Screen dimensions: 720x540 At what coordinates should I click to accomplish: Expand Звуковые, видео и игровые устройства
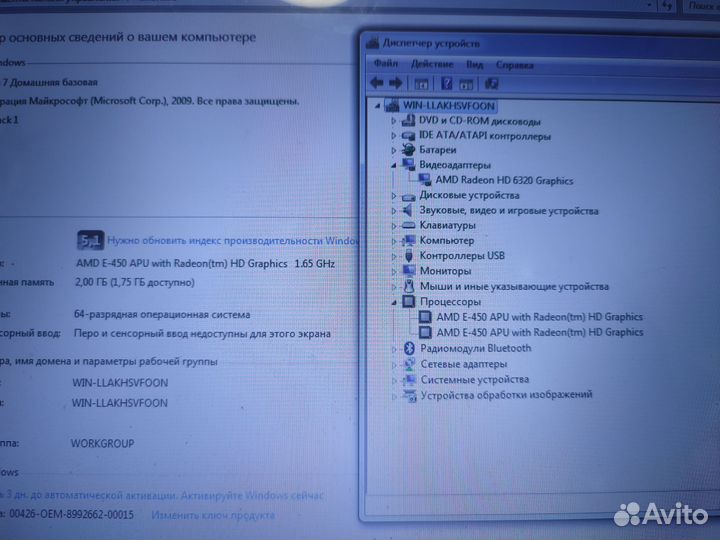pyautogui.click(x=394, y=211)
